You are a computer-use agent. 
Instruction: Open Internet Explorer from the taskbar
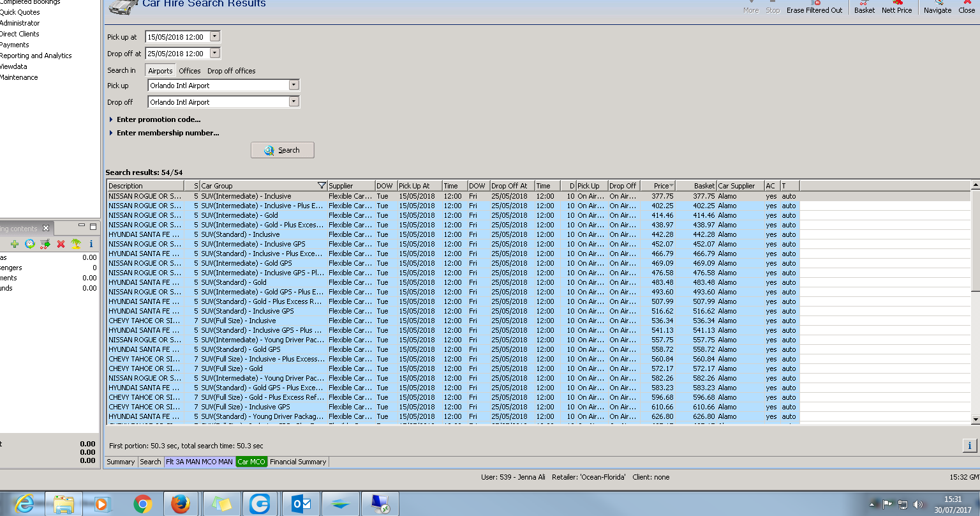pos(24,504)
